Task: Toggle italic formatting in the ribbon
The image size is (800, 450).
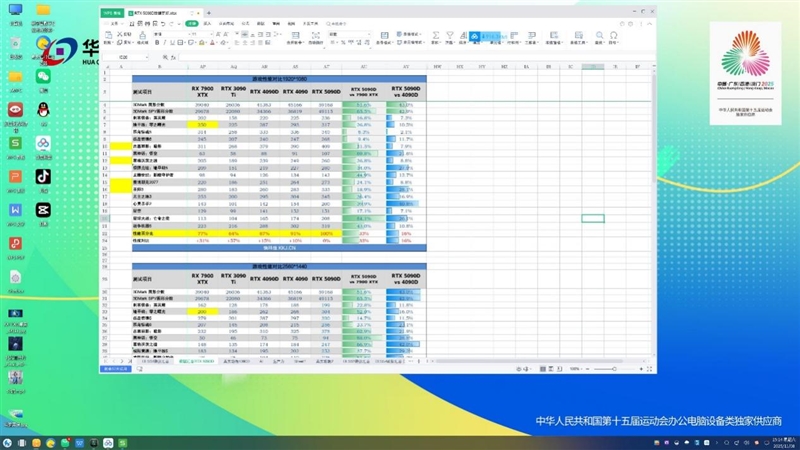Action: [x=166, y=43]
